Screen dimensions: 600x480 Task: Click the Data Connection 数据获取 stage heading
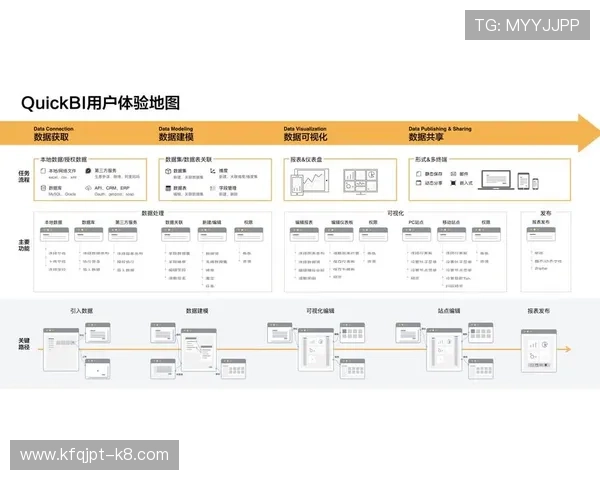53,134
